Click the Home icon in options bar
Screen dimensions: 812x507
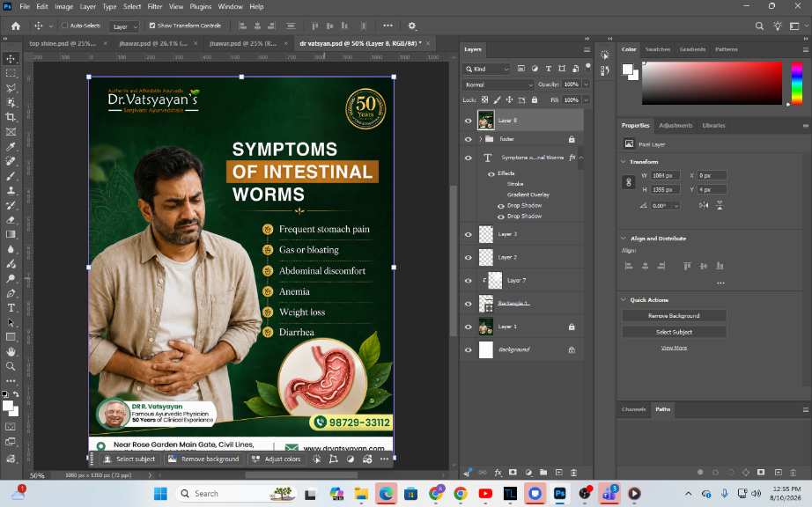tap(16, 26)
